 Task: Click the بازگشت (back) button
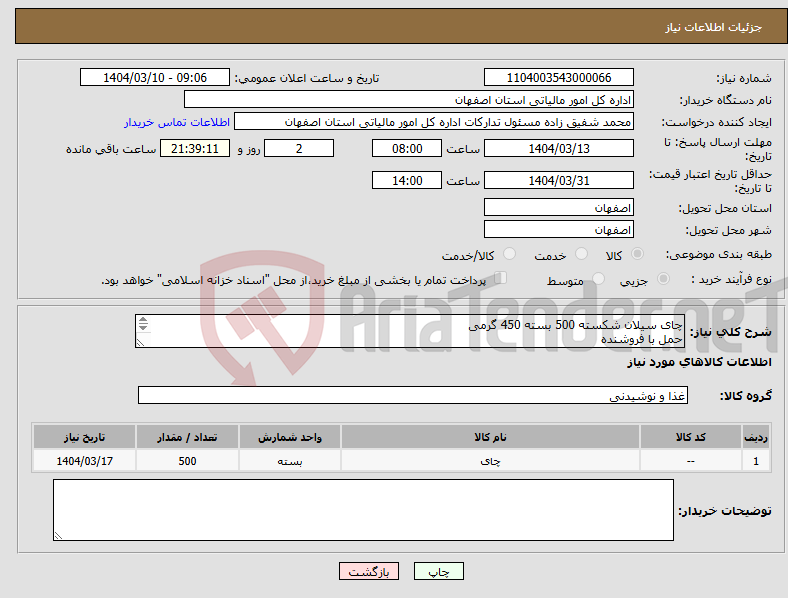(369, 571)
